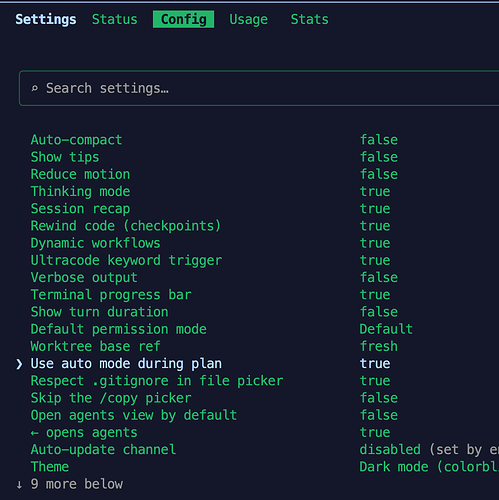
Task: Open the Usage tab
Action: click(x=248, y=19)
